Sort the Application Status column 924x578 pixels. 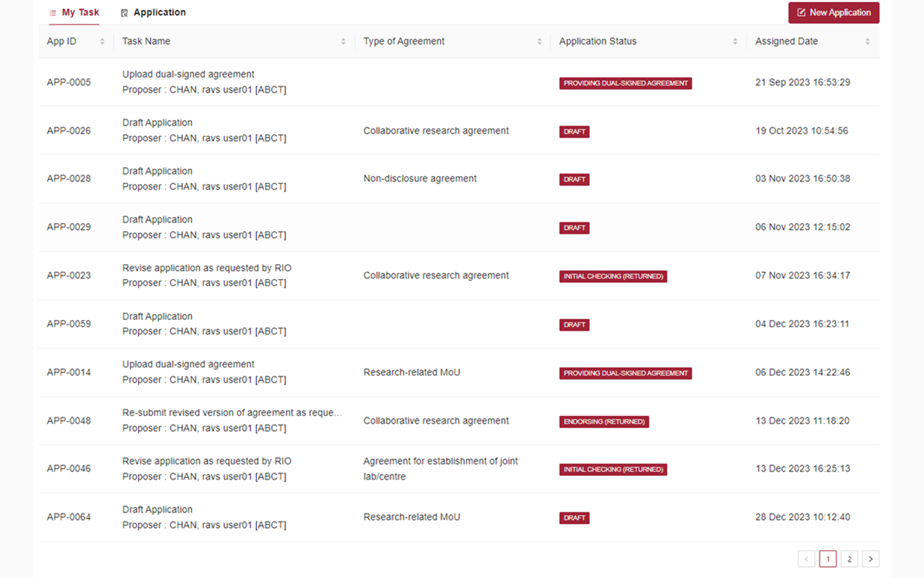[735, 41]
